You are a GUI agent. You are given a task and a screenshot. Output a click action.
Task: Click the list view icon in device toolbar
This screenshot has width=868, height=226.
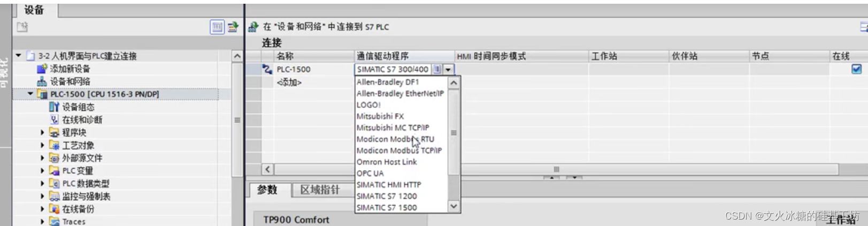tap(217, 27)
